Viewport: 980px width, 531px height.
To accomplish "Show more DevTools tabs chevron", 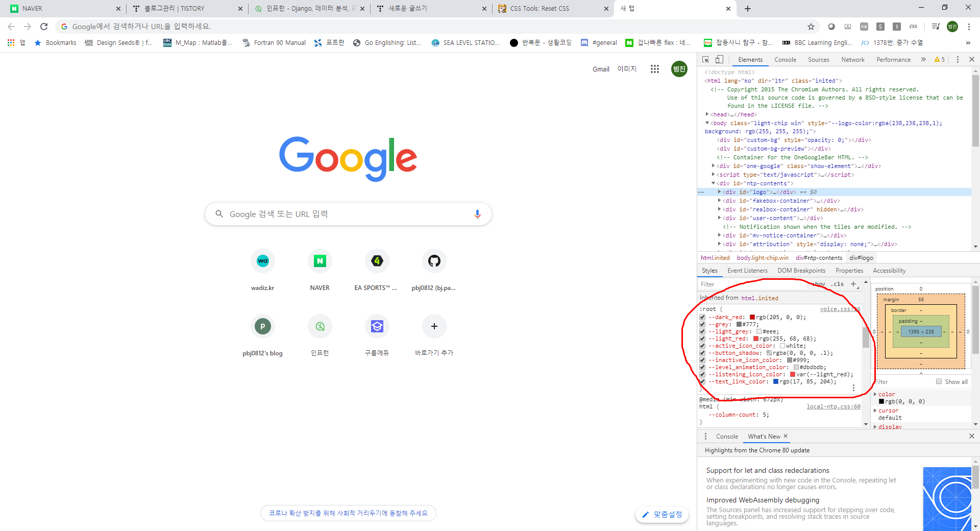I will [923, 60].
